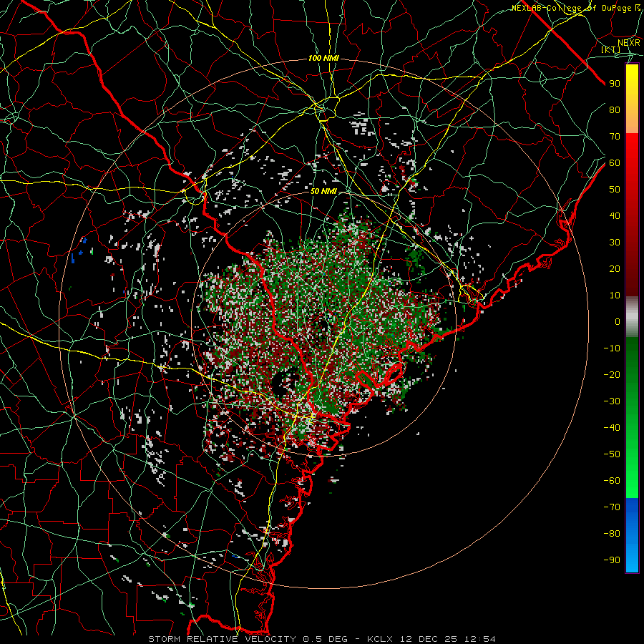The width and height of the screenshot is (644, 644).
Task: Click the "STORM RELATIVE VELOCITY" caption text
Action: pos(223,639)
